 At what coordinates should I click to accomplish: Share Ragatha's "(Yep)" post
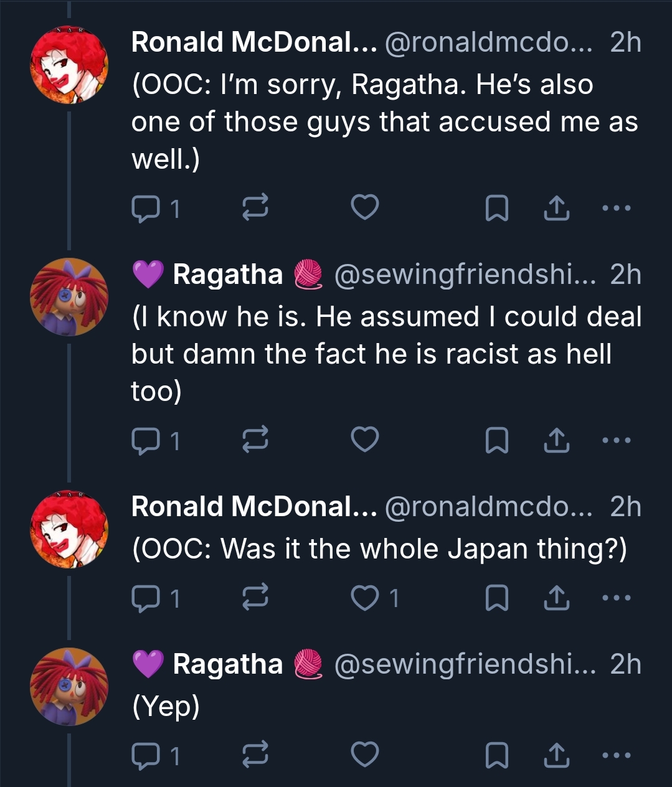pyautogui.click(x=556, y=755)
